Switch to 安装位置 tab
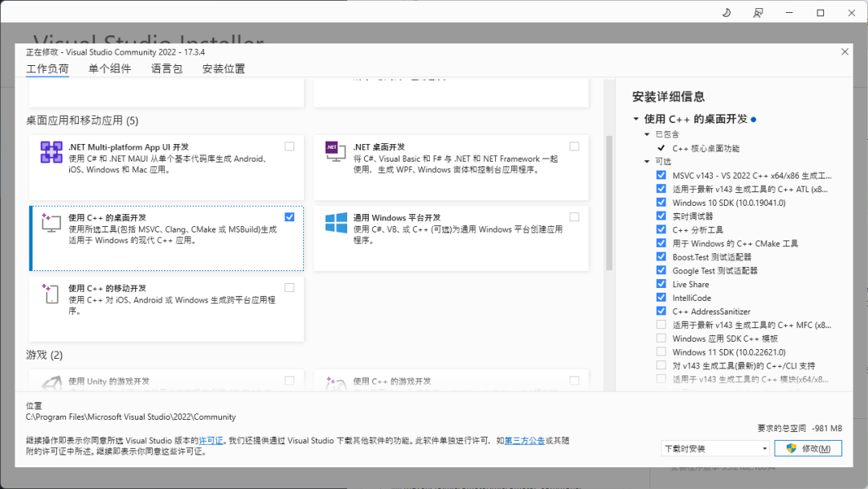 (x=223, y=68)
